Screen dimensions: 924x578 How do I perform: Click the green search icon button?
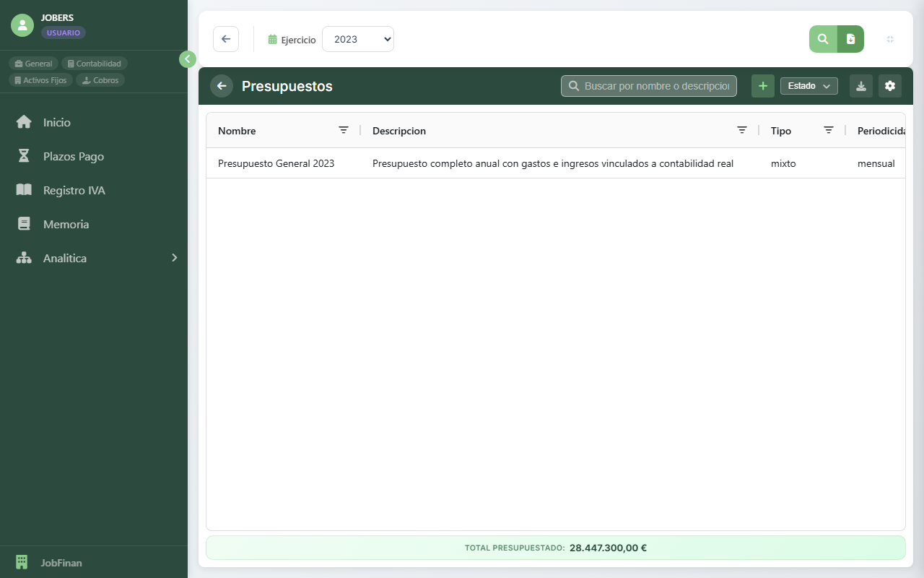tap(823, 39)
